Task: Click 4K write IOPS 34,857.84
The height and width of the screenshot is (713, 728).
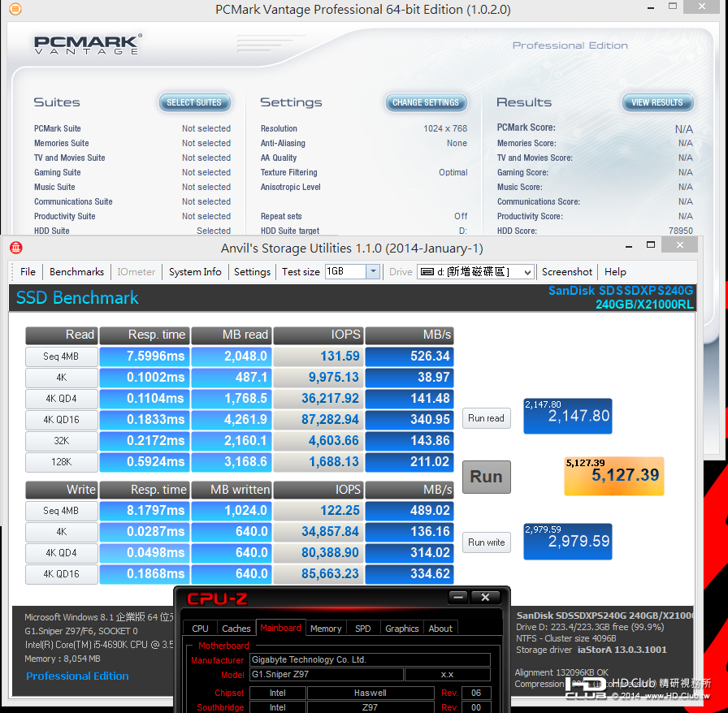Action: coord(318,532)
